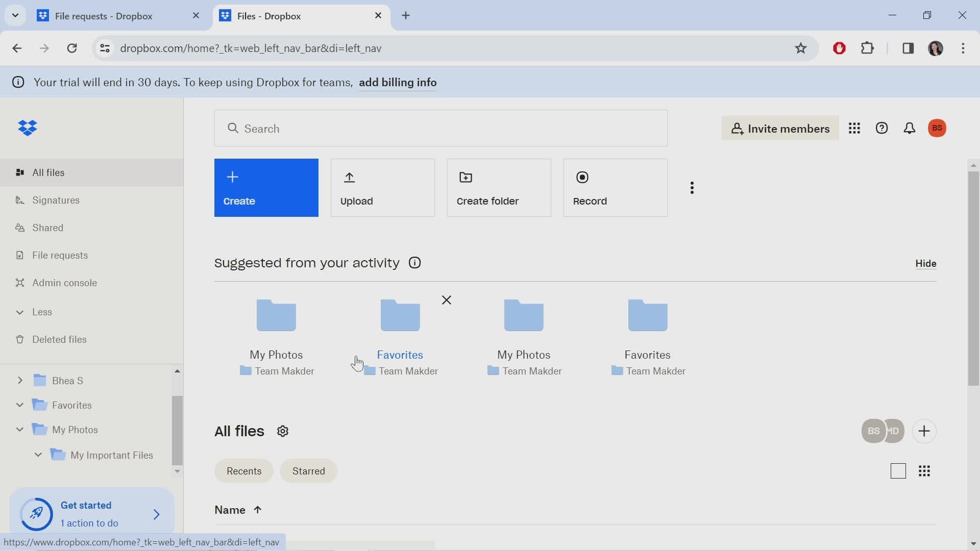980x551 pixels.
Task: Collapse the My Photos folder in sidebar
Action: [x=19, y=429]
